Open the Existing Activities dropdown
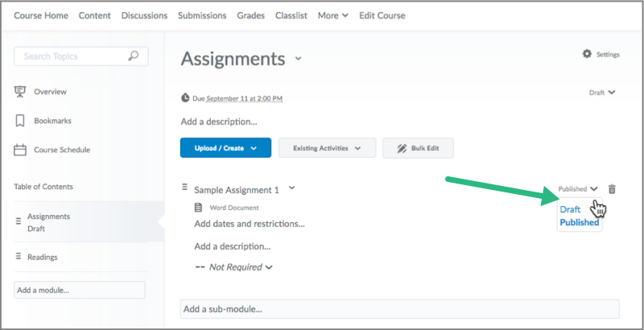 (327, 148)
